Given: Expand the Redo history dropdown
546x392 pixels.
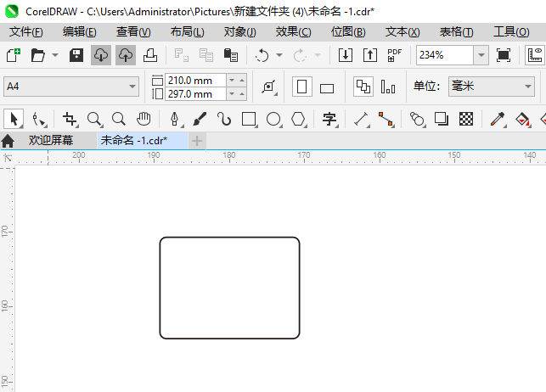Looking at the screenshot, I should (x=318, y=55).
